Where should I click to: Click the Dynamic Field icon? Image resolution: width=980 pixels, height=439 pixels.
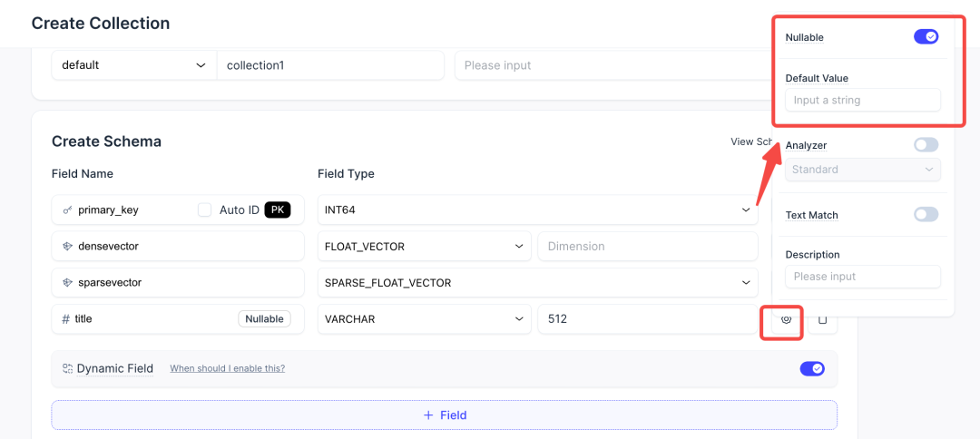point(67,368)
